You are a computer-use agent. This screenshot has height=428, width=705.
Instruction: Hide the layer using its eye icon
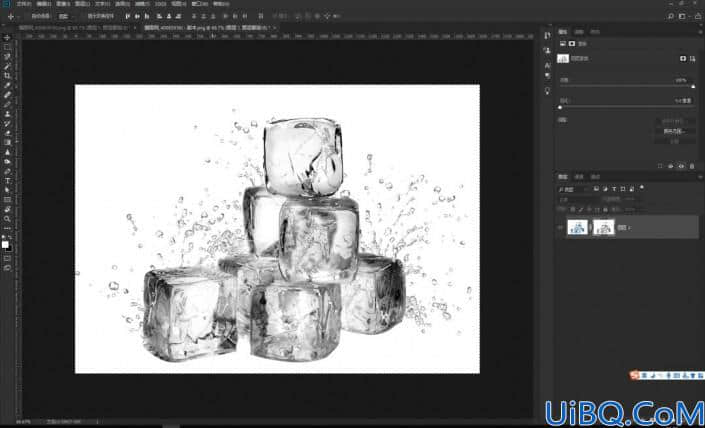[560, 227]
